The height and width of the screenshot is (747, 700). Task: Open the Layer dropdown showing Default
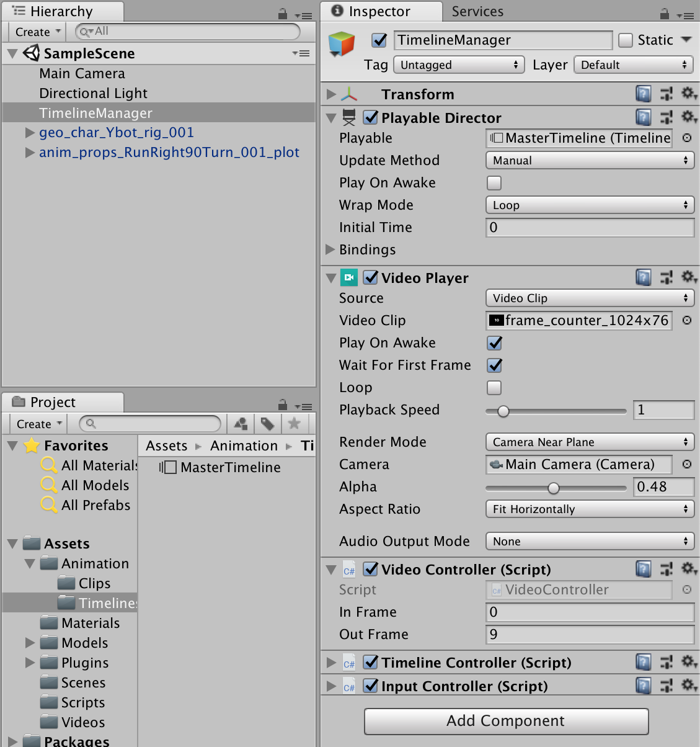[x=634, y=65]
